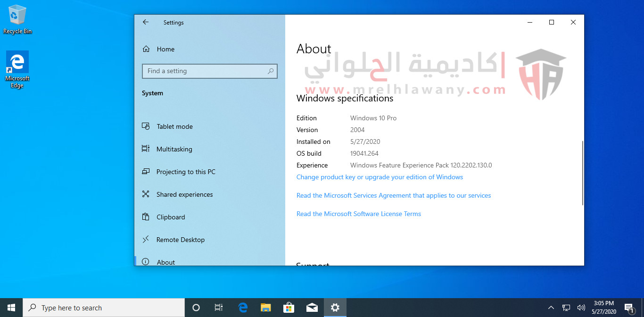Open Cortana circle on the taskbar
The image size is (644, 317).
coord(196,308)
